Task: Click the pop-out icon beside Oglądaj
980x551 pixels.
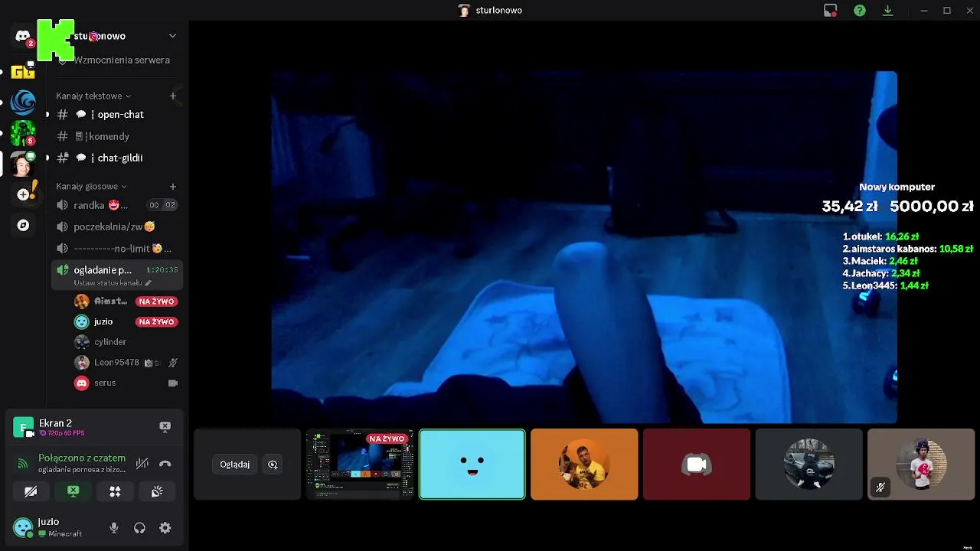Action: coord(273,464)
